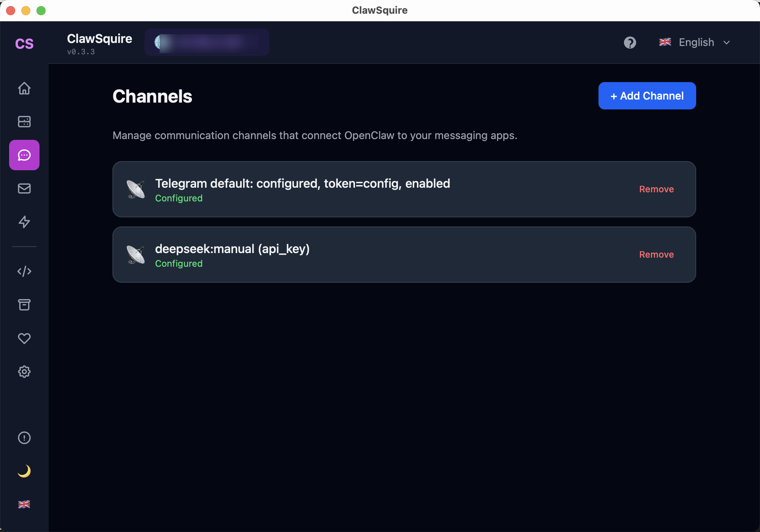The height and width of the screenshot is (532, 760).
Task: Click the alert status icon near sidebar bottom
Action: pos(24,438)
